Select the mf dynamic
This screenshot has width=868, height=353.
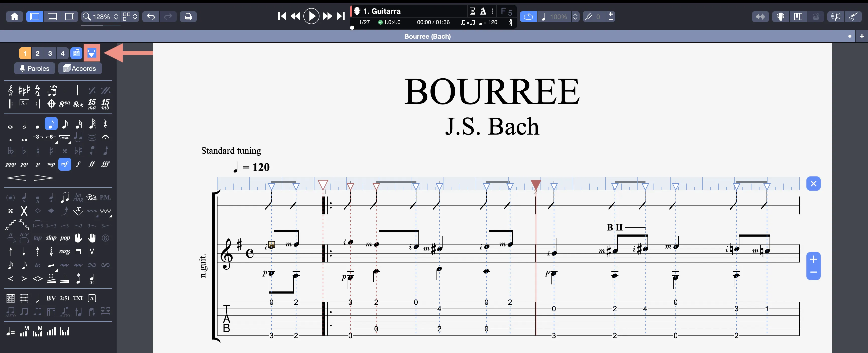coord(65,164)
